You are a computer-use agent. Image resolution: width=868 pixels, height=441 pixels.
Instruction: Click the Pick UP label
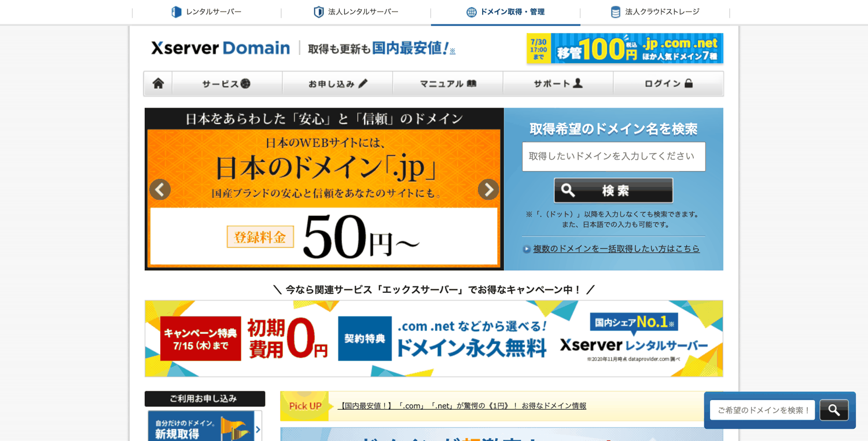click(x=305, y=406)
